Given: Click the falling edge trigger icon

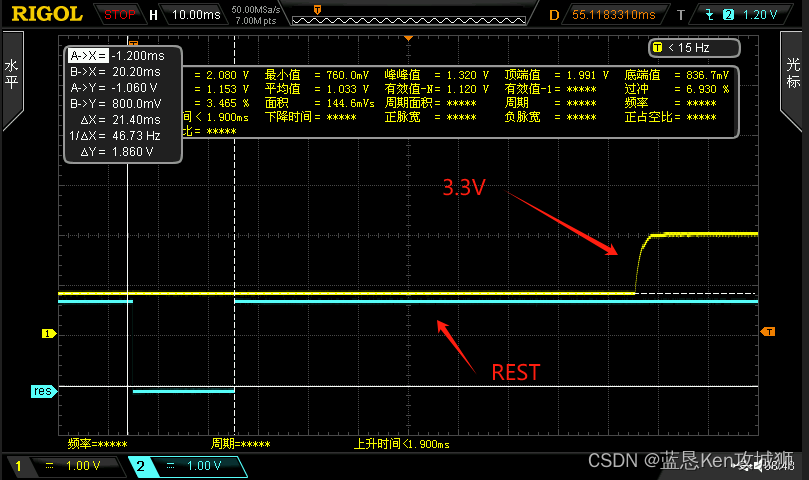Looking at the screenshot, I should coord(709,14).
